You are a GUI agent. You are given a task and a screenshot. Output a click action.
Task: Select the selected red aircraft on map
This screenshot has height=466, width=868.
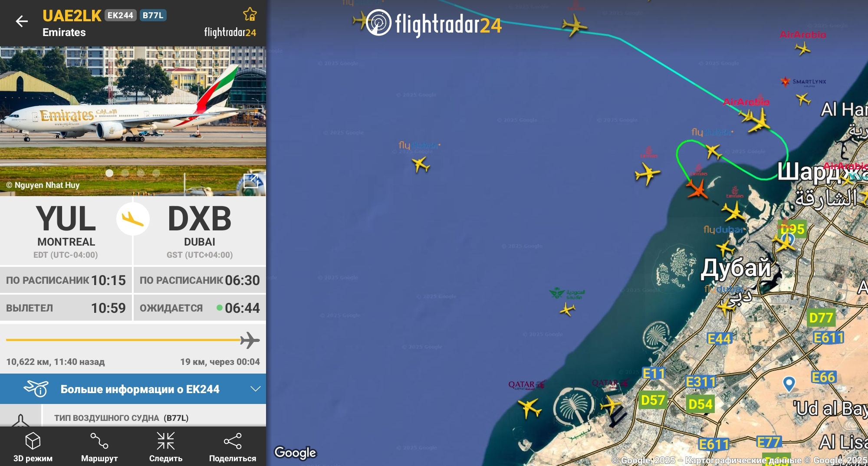click(697, 189)
